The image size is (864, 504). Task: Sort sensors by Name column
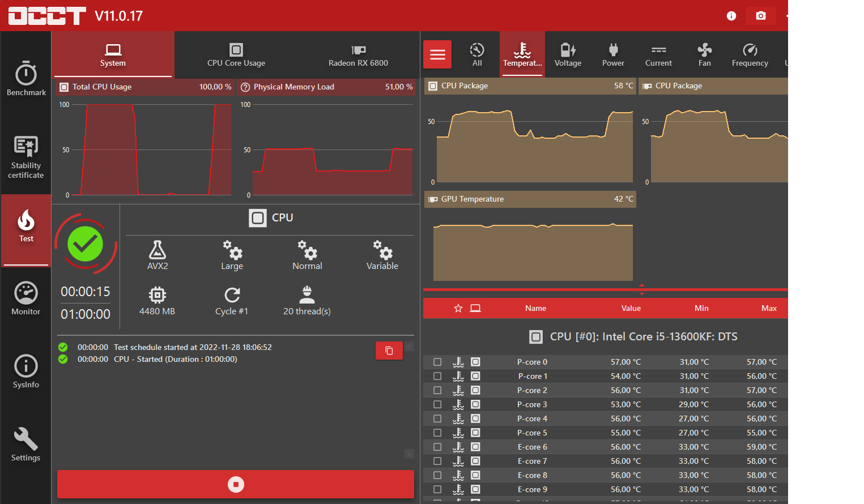(x=535, y=308)
